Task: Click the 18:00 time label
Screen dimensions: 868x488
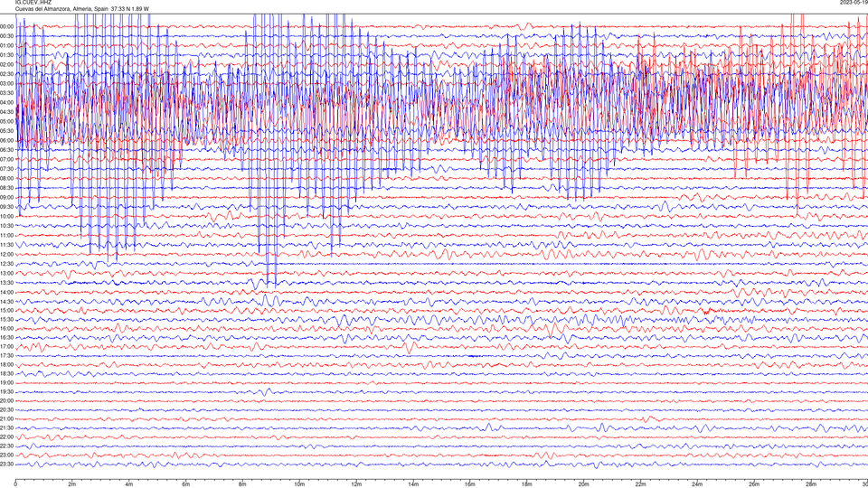Action: coord(6,364)
